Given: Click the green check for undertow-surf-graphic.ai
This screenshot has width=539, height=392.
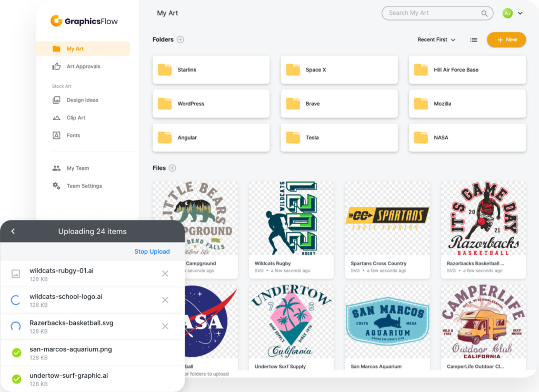Looking at the screenshot, I should pyautogui.click(x=16, y=379).
